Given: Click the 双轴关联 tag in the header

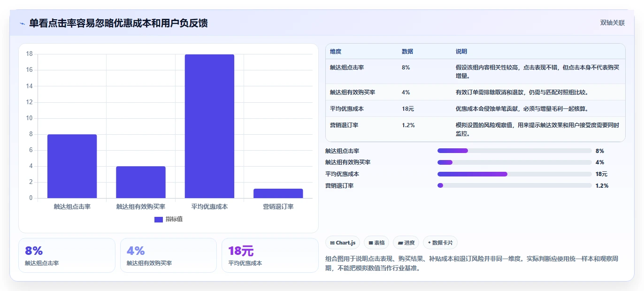Looking at the screenshot, I should tap(613, 23).
